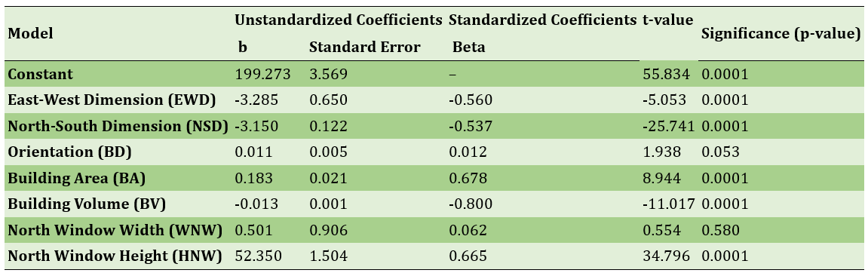This screenshot has height=273, width=868.
Task: Click the Model column header
Action: [x=31, y=33]
